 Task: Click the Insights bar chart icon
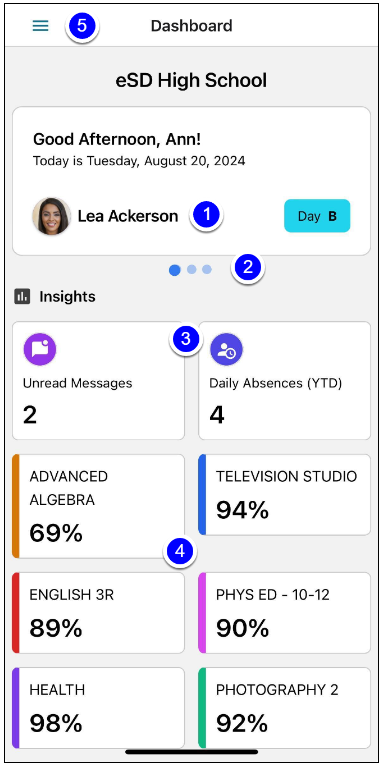point(22,296)
